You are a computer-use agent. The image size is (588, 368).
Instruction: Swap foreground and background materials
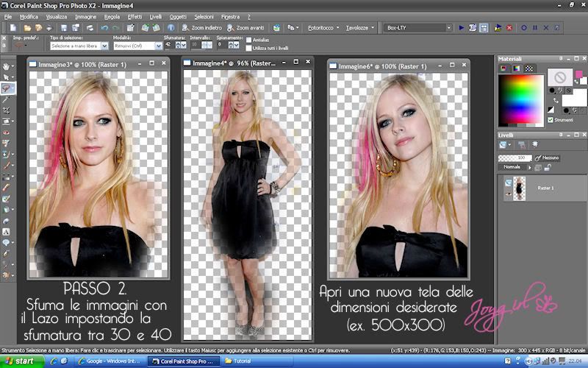pos(556,100)
